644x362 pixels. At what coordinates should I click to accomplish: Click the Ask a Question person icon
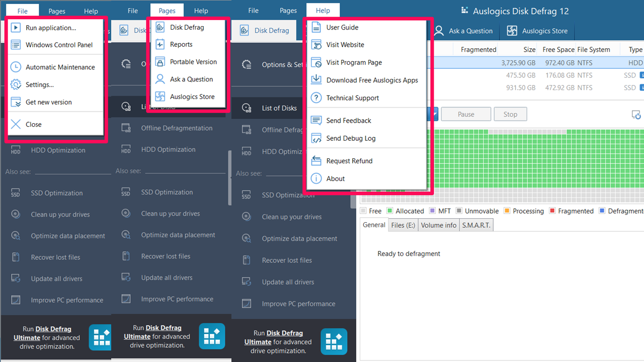(439, 31)
